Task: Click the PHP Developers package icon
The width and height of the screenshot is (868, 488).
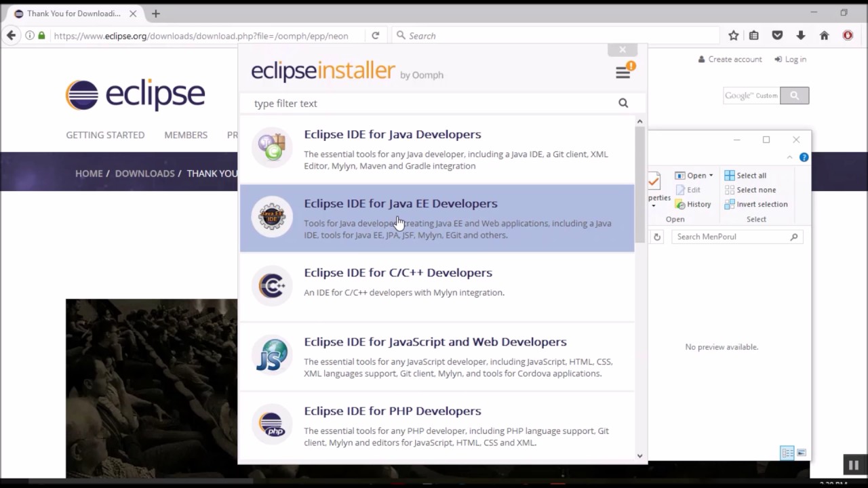Action: (x=272, y=424)
